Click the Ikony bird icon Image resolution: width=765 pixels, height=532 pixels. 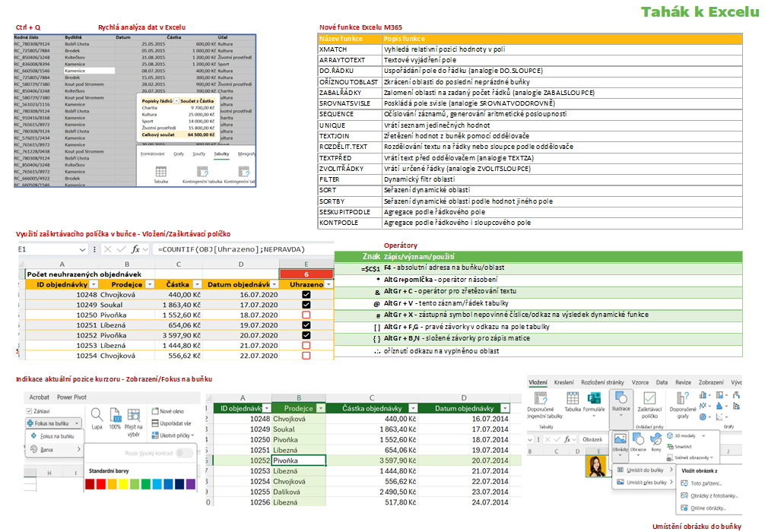pos(655,439)
